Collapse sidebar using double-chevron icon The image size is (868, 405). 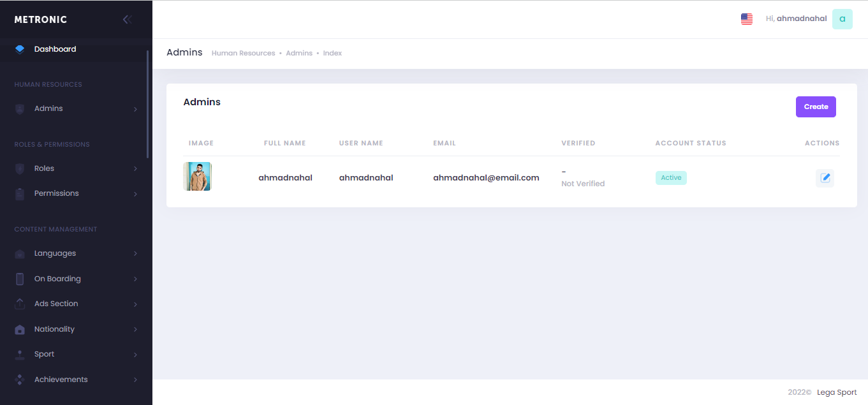pos(127,20)
